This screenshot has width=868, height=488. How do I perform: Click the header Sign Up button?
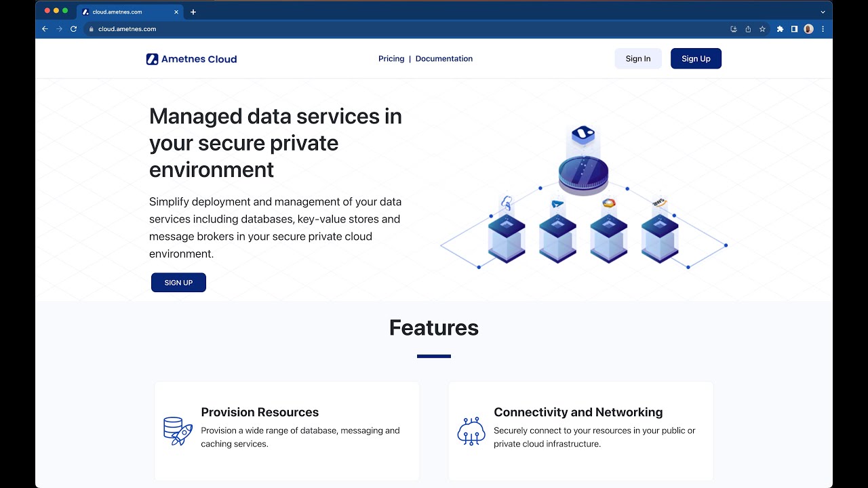(696, 59)
